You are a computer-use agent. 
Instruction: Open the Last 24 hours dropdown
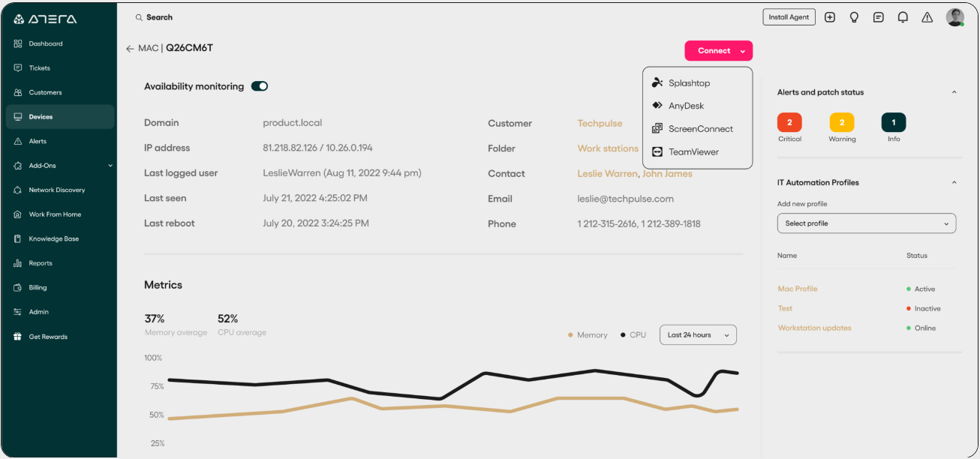click(x=698, y=334)
